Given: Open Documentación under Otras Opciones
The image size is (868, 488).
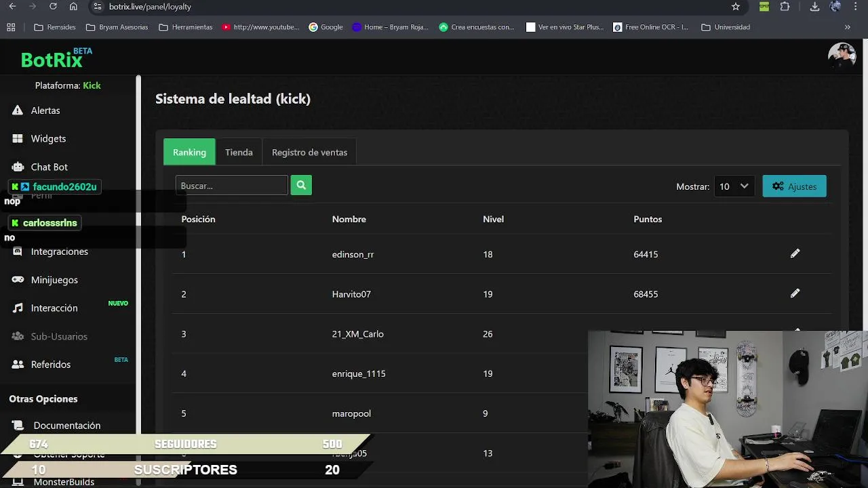Looking at the screenshot, I should click(x=67, y=426).
